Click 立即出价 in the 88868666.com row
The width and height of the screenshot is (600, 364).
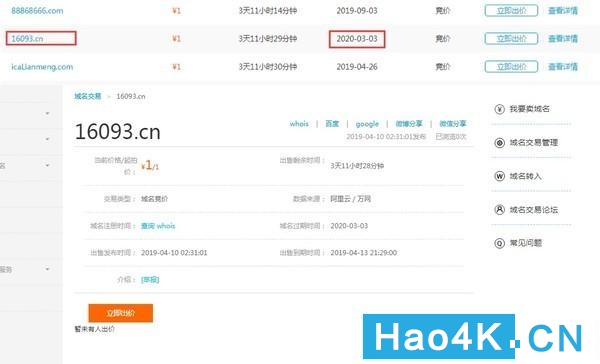(x=511, y=10)
